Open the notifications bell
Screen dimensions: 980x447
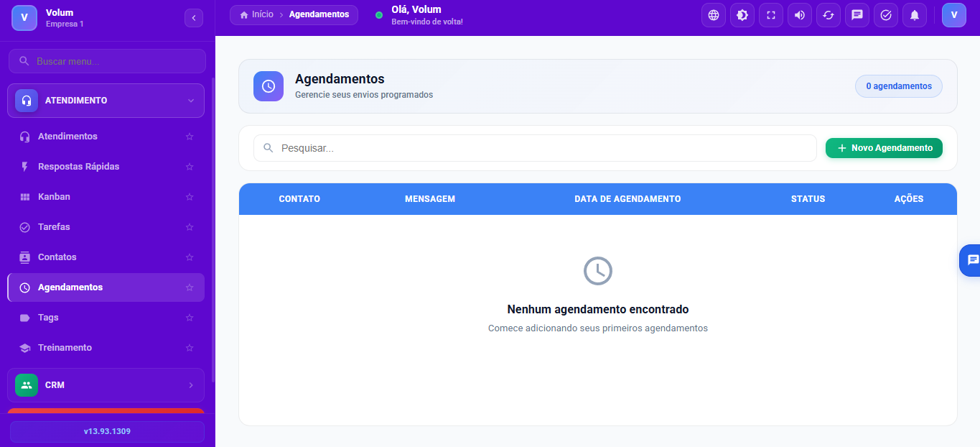click(x=915, y=15)
